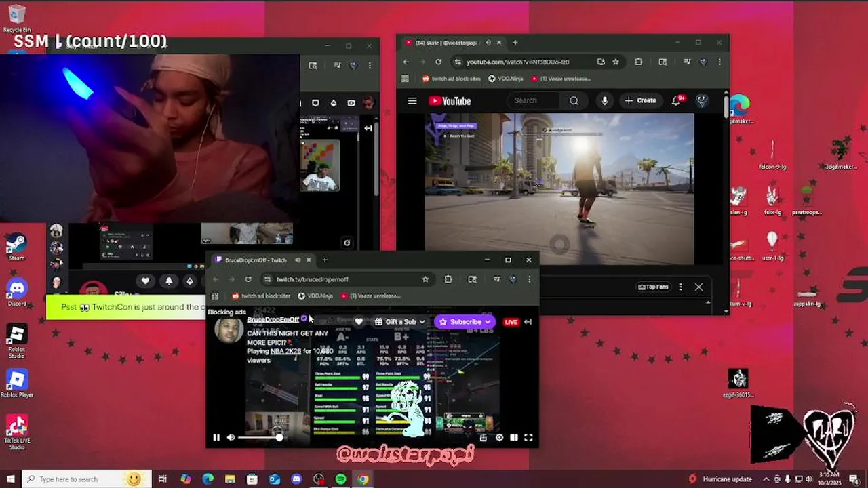Click the YouTube skate video player
This screenshot has height=488, width=868.
559,188
